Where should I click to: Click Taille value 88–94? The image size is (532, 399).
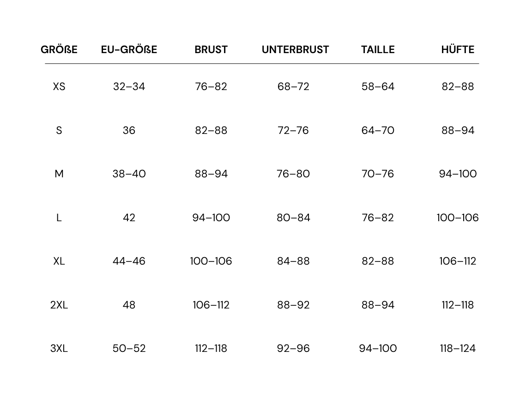(x=378, y=305)
